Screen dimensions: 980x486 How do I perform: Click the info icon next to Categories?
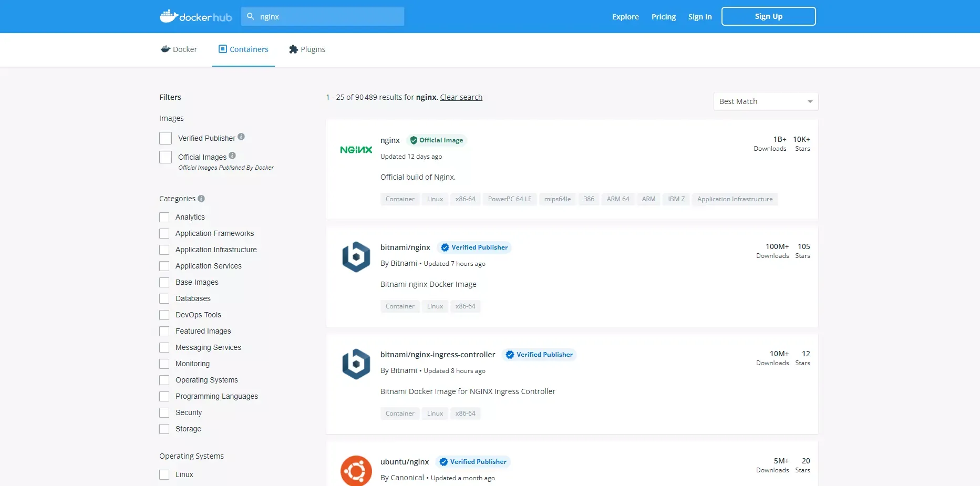click(202, 198)
